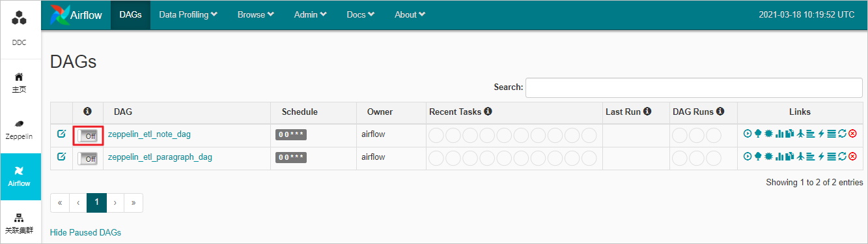Open Landing Times plane icon for zeppelin_etl_paragraph_dag

coord(800,156)
